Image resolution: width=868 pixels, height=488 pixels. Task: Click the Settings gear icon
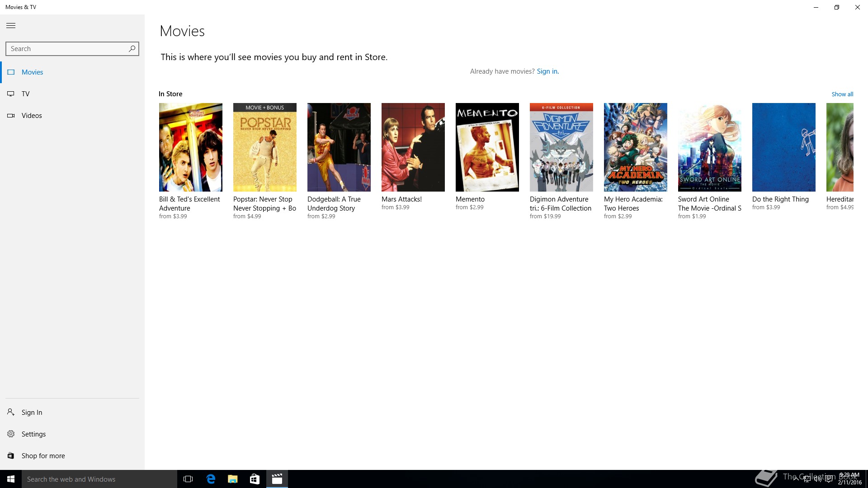(x=11, y=434)
